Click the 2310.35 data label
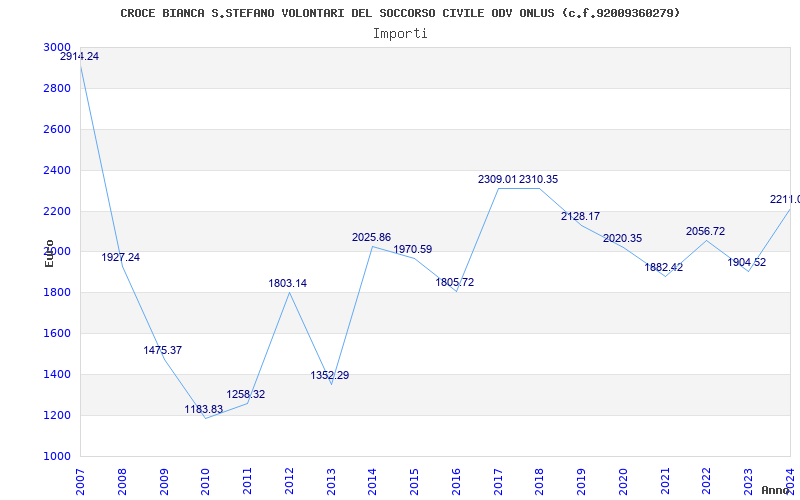 pyautogui.click(x=539, y=180)
